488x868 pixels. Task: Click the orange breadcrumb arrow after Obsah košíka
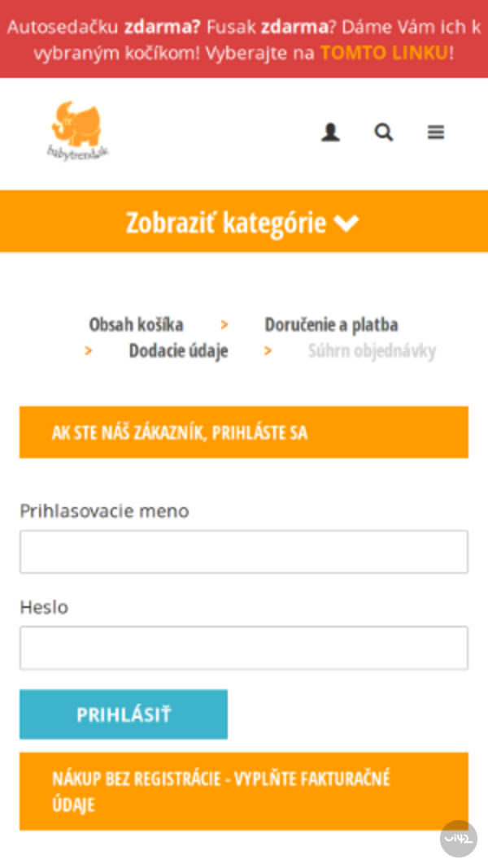[x=224, y=323]
